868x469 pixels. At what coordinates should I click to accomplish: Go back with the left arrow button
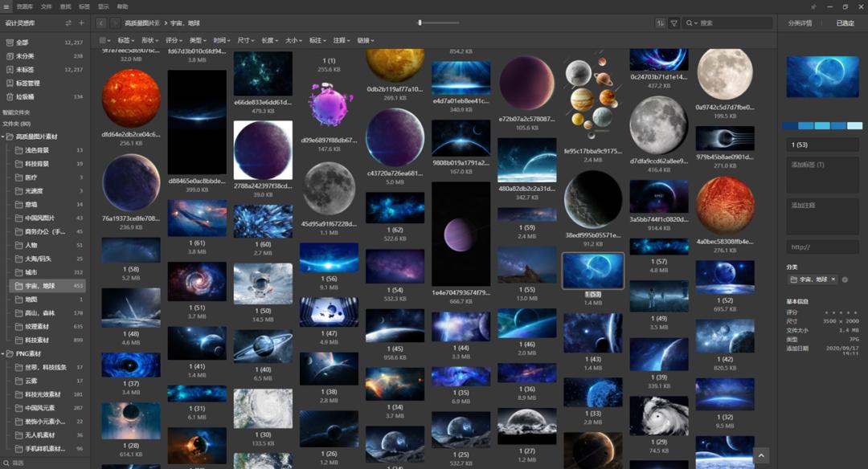coord(102,23)
